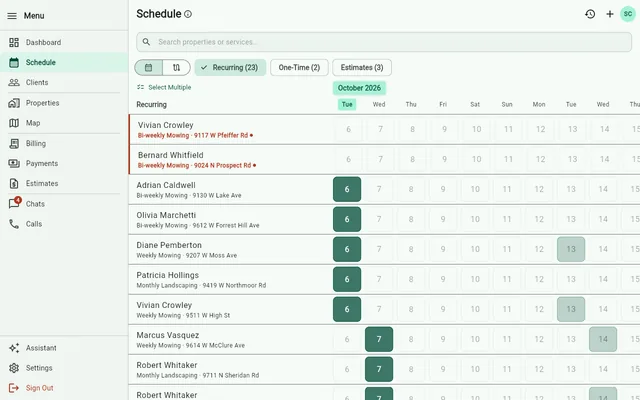Focus the search properties or services field

384,42
